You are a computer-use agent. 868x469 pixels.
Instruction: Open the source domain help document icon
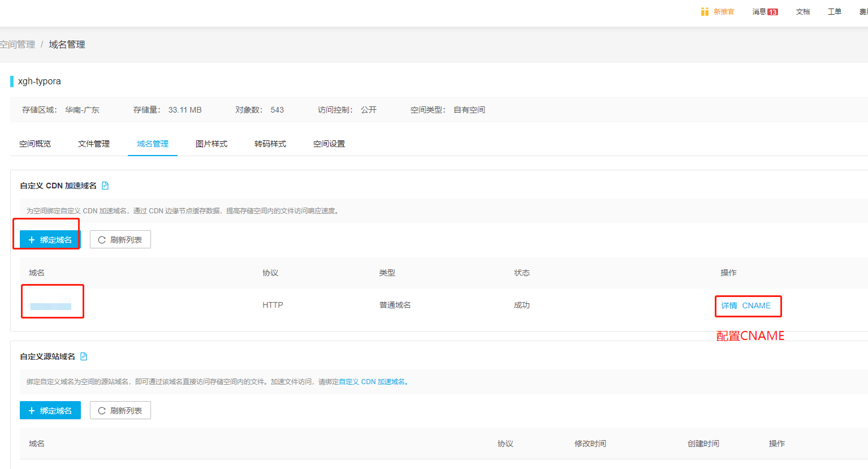click(84, 356)
